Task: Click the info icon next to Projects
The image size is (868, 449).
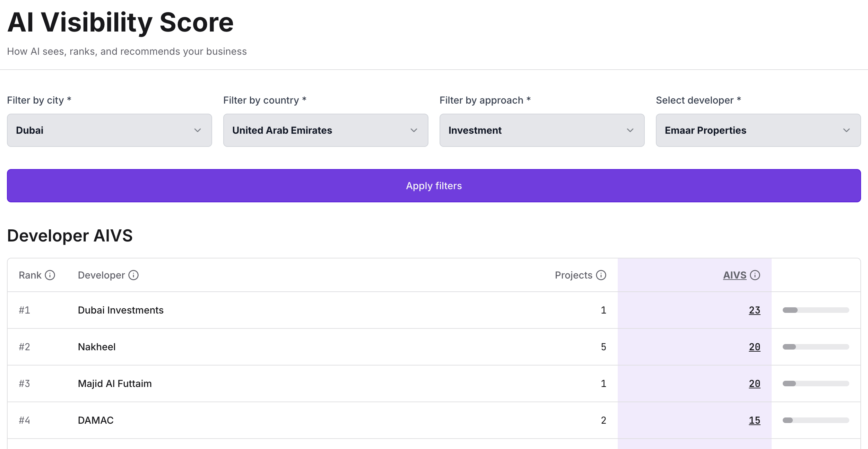Action: pyautogui.click(x=601, y=275)
